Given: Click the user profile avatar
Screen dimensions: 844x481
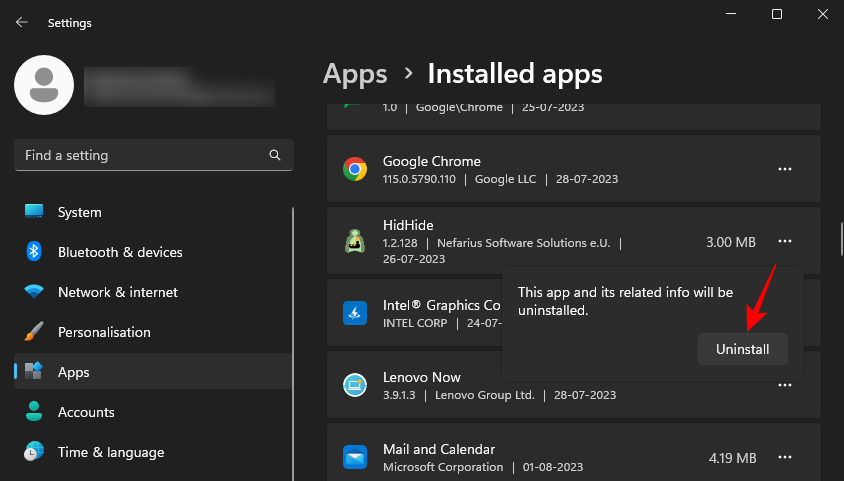Looking at the screenshot, I should click(x=43, y=85).
